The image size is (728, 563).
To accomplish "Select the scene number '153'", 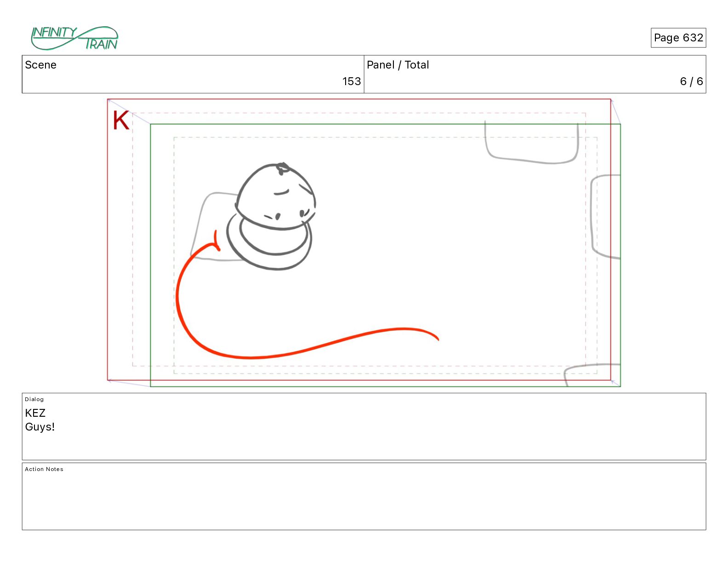I will tap(351, 81).
